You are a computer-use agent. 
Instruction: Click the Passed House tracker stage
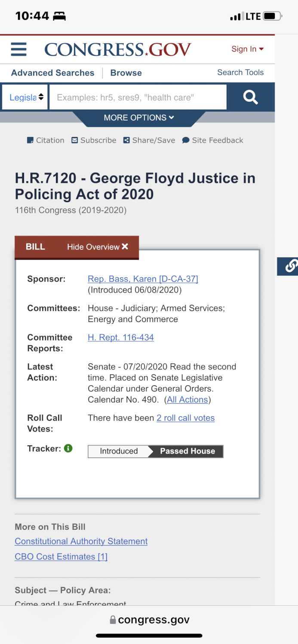[187, 451]
